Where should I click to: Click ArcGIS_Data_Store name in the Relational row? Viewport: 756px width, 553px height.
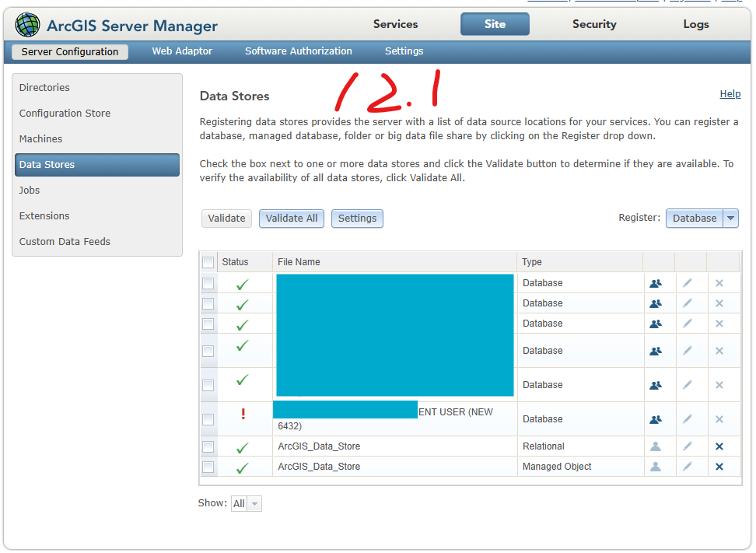click(x=319, y=446)
